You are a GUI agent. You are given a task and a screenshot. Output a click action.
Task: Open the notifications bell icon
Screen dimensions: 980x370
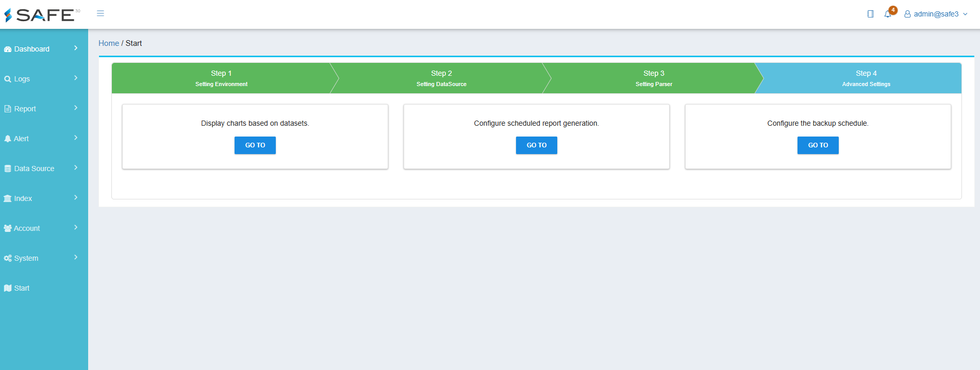pos(888,14)
